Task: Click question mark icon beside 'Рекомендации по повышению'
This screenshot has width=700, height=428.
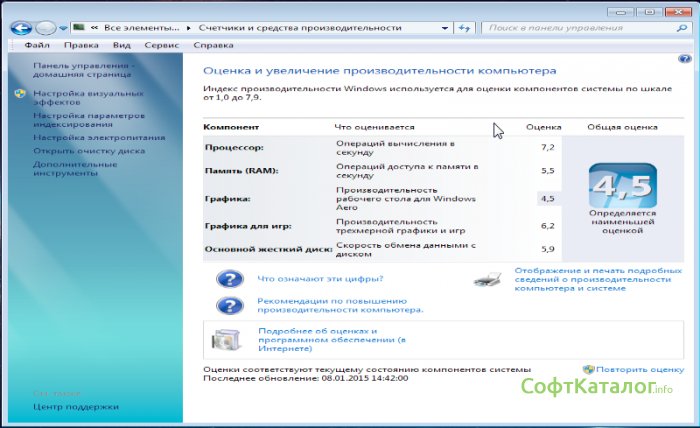Action: [x=229, y=305]
